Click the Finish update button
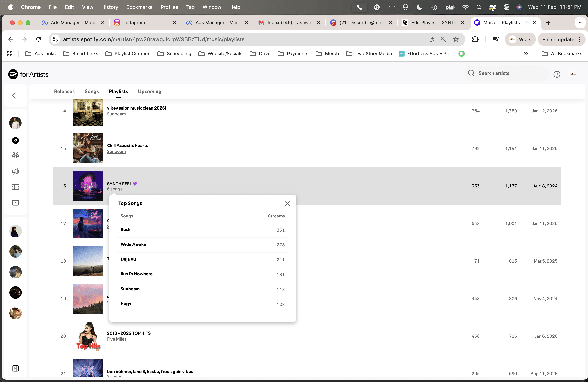This screenshot has width=588, height=382. pyautogui.click(x=558, y=39)
